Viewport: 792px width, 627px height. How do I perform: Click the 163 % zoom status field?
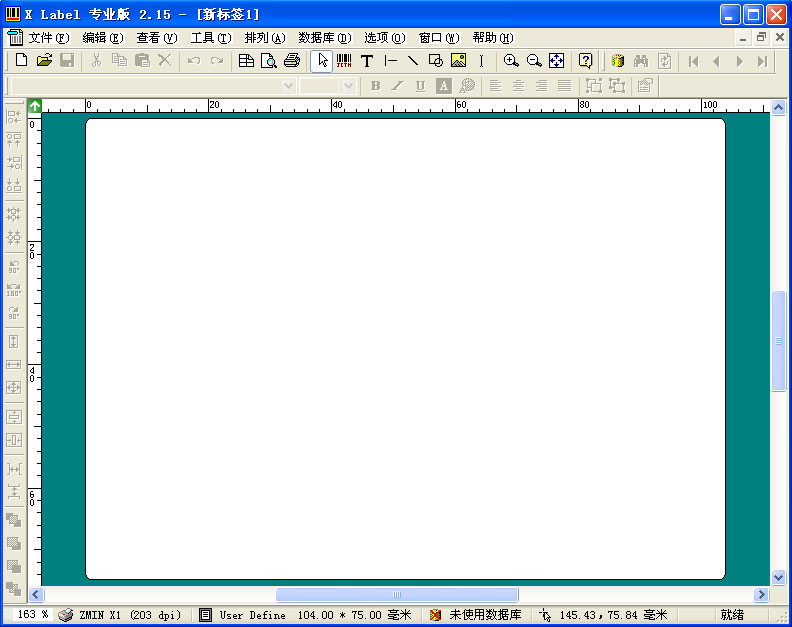click(33, 614)
